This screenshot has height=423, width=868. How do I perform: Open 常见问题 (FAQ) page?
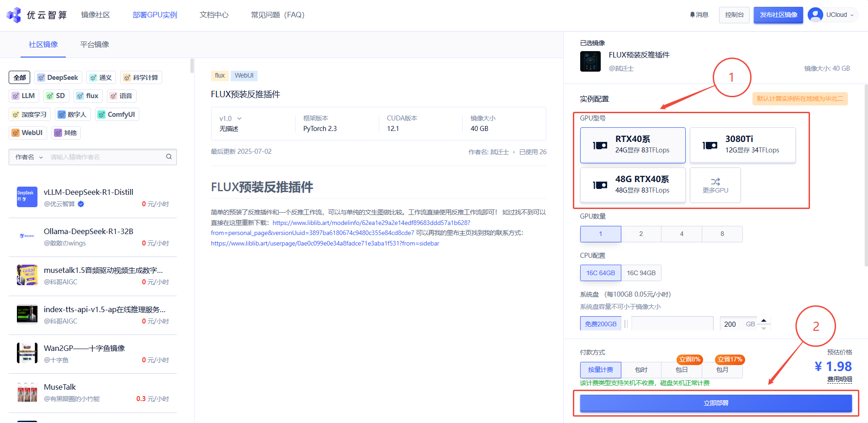tap(278, 15)
